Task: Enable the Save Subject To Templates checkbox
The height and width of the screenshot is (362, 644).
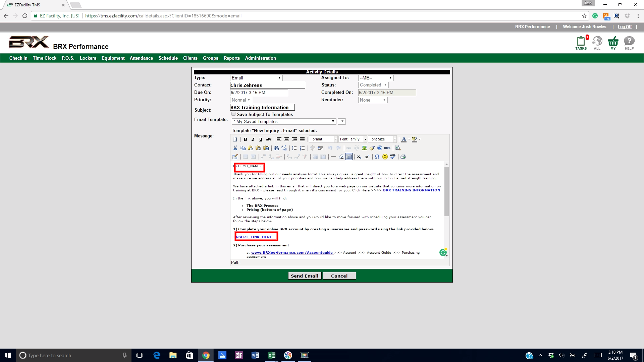Action: point(233,114)
